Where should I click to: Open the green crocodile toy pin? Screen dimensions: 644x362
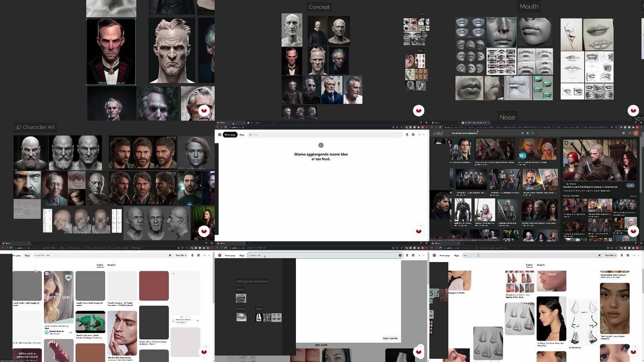point(90,322)
